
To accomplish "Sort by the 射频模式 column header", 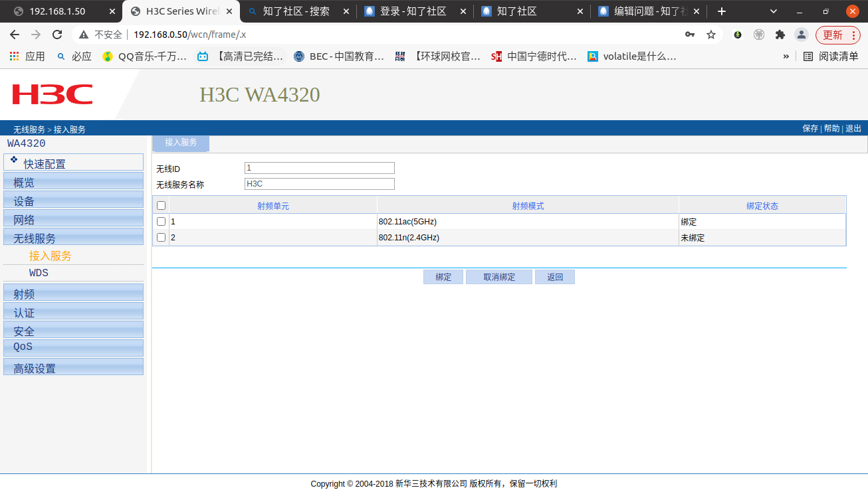I will pos(528,206).
